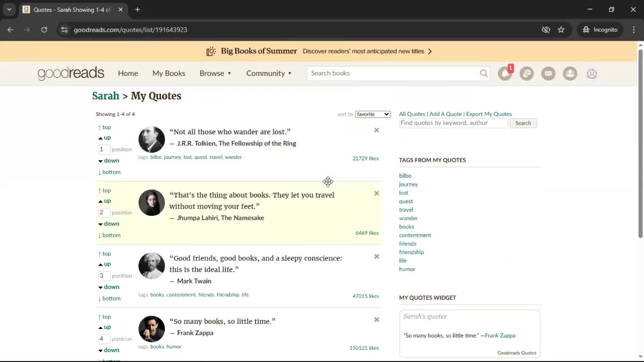Move Mark Twain quote to bottom
The image size is (644, 362).
tap(109, 298)
